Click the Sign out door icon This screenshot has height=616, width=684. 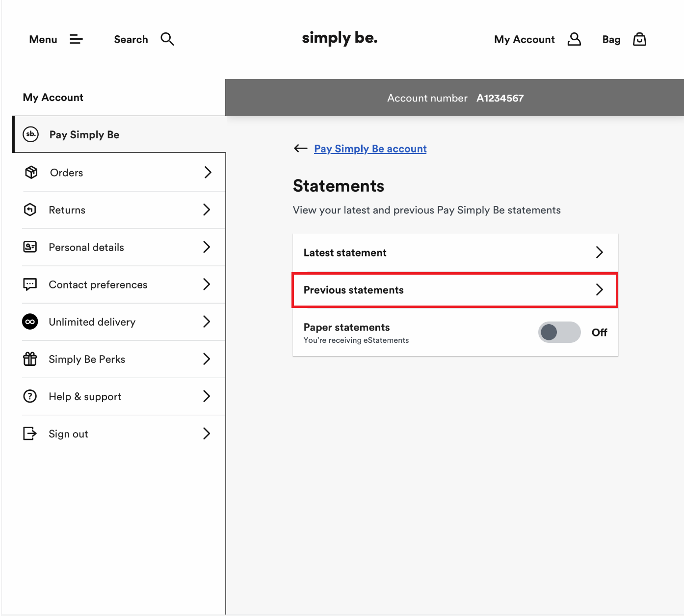coord(30,434)
